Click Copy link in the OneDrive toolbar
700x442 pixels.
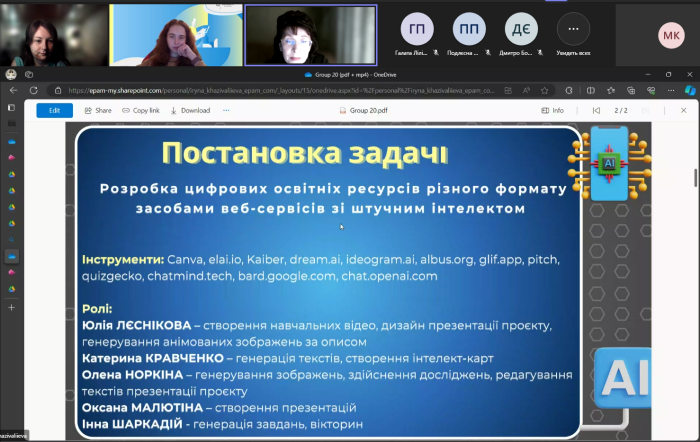tap(141, 110)
